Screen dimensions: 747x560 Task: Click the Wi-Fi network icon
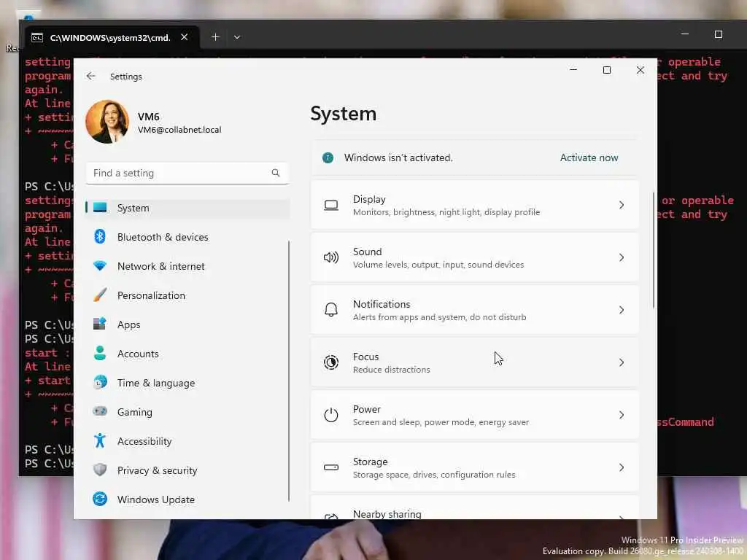click(x=99, y=265)
